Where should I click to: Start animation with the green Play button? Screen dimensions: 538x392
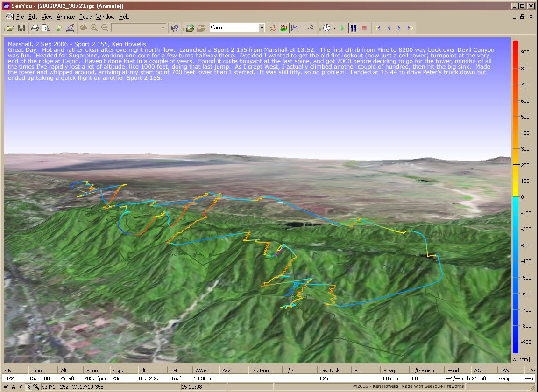tap(343, 28)
